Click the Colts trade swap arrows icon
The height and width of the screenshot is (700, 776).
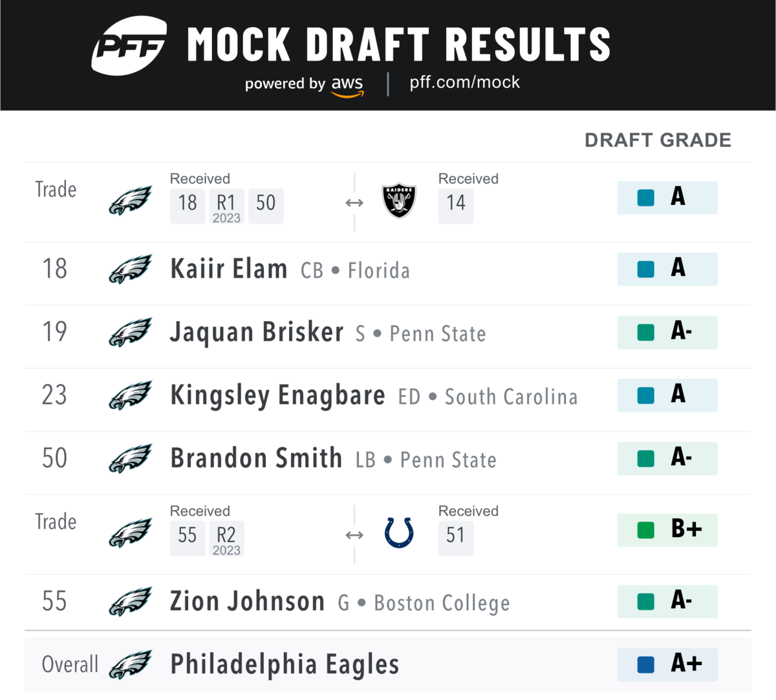[354, 535]
